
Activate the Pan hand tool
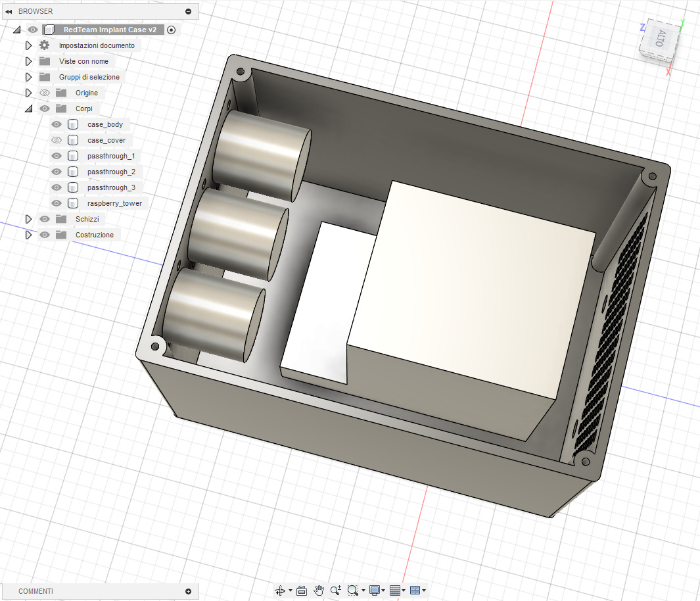coord(319,590)
